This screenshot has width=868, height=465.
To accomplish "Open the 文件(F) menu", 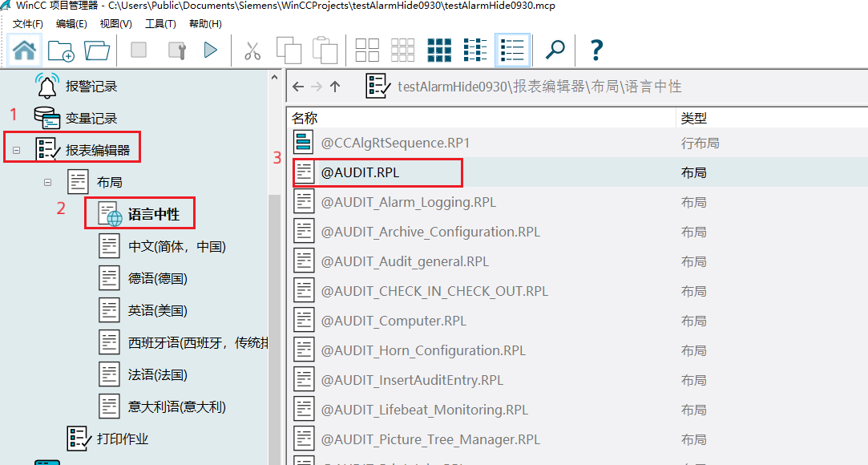I will (x=28, y=23).
